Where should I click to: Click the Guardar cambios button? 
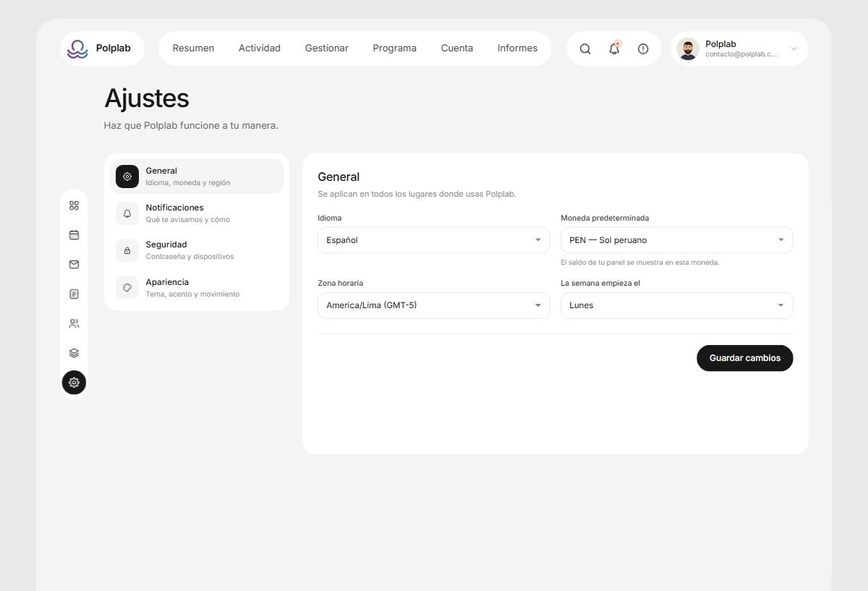(x=745, y=358)
